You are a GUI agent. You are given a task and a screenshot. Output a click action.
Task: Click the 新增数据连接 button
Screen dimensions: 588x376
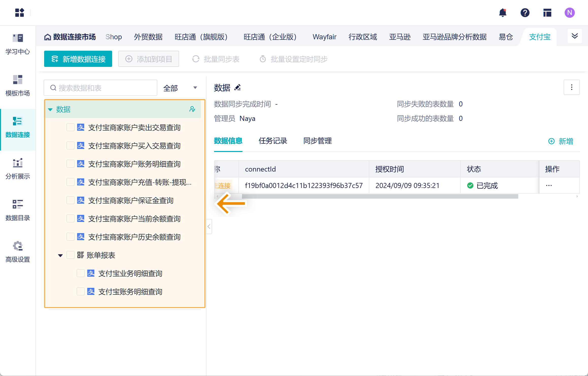tap(78, 59)
